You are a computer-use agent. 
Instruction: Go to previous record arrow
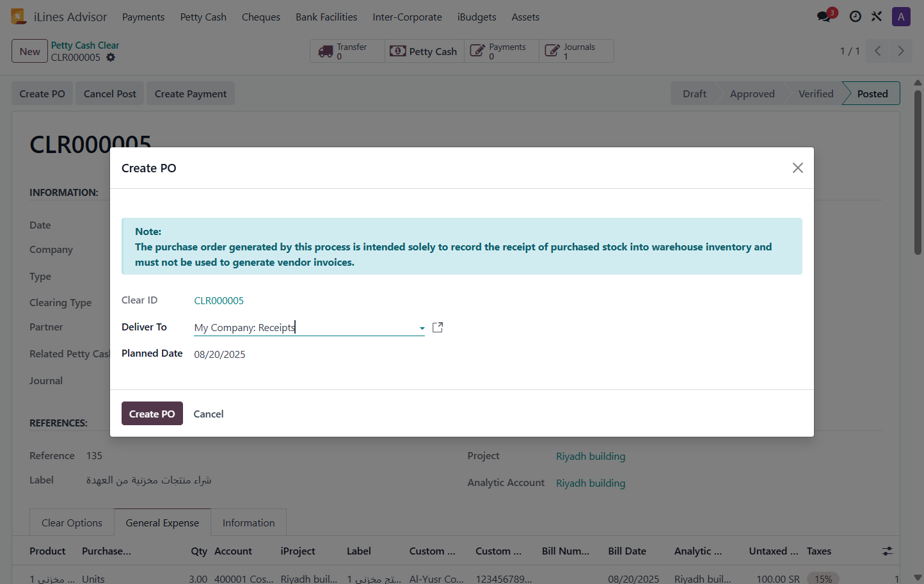pyautogui.click(x=878, y=51)
